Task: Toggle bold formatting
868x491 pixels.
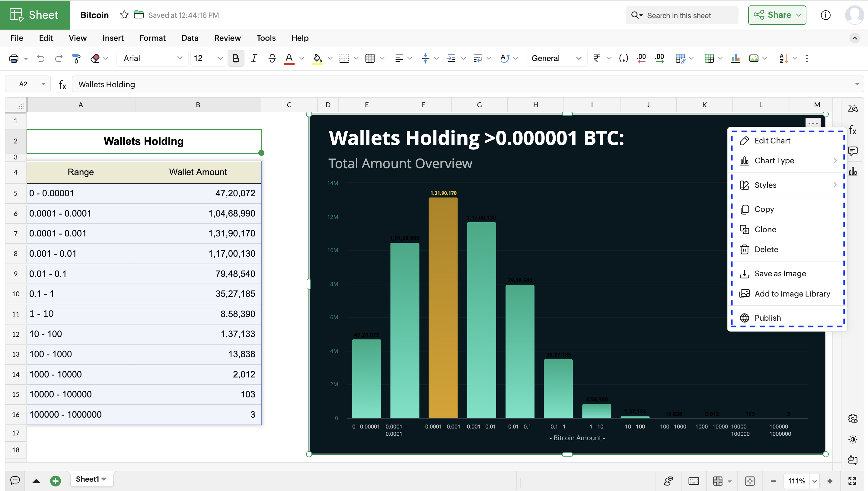Action: [x=235, y=58]
